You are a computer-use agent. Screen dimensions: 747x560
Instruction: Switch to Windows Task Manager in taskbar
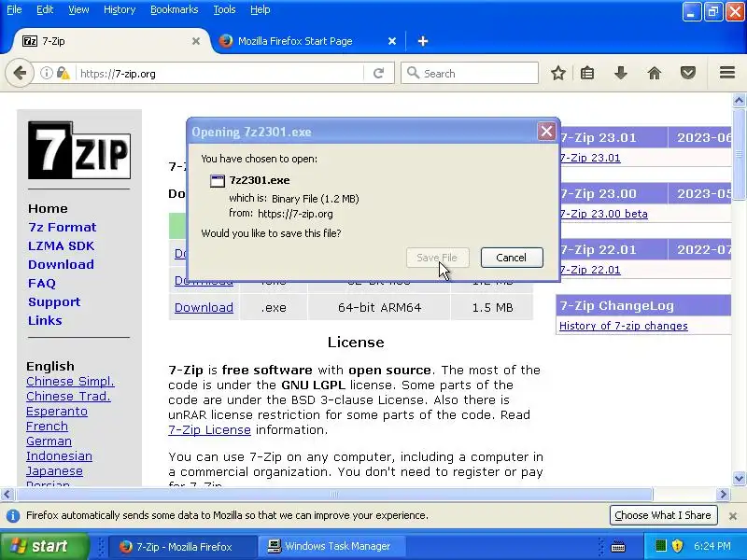(x=332, y=546)
